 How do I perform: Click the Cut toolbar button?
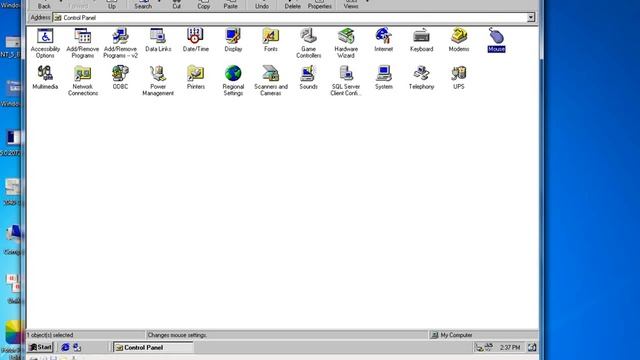[x=176, y=4]
